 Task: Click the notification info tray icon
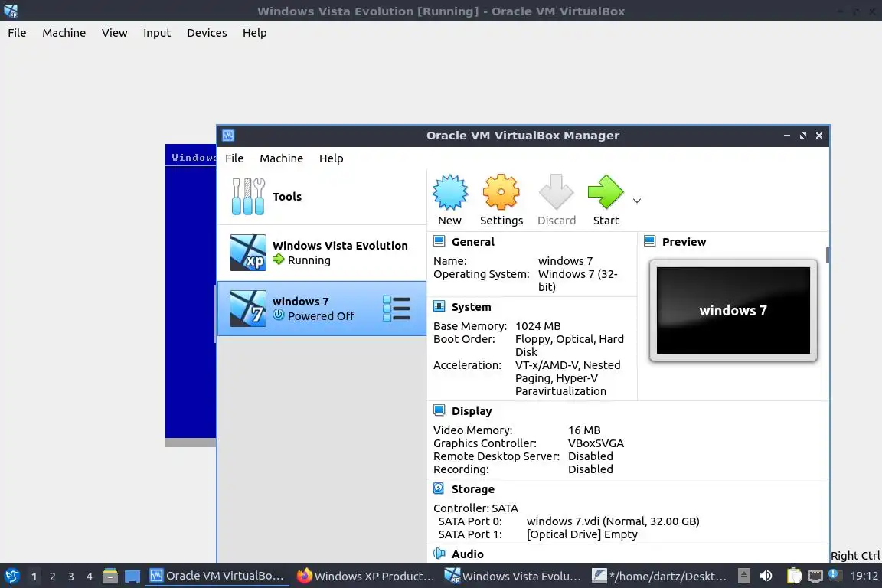click(835, 574)
